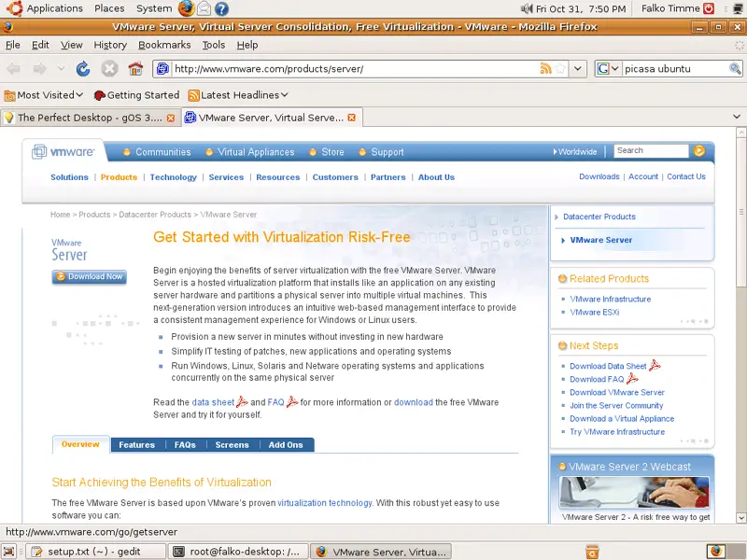Open the data sheet PDF icon in Next Steps
The height and width of the screenshot is (560, 747).
click(655, 365)
